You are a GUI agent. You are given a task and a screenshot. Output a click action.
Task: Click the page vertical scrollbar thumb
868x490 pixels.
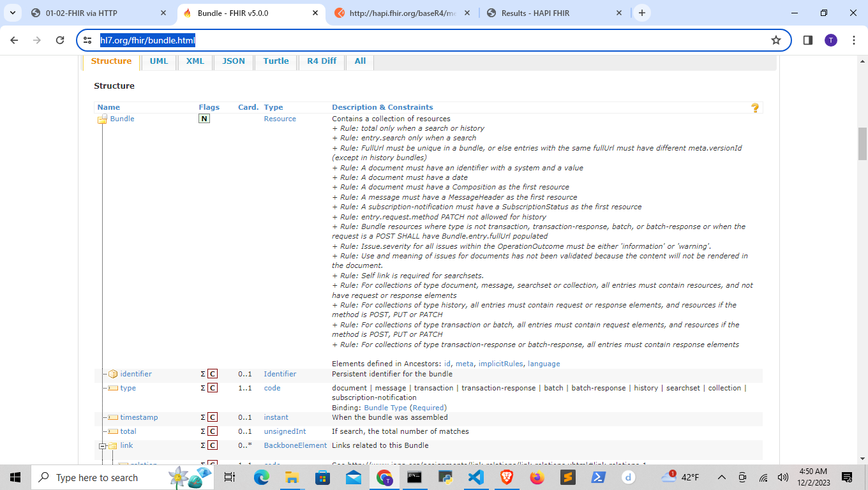tap(862, 144)
